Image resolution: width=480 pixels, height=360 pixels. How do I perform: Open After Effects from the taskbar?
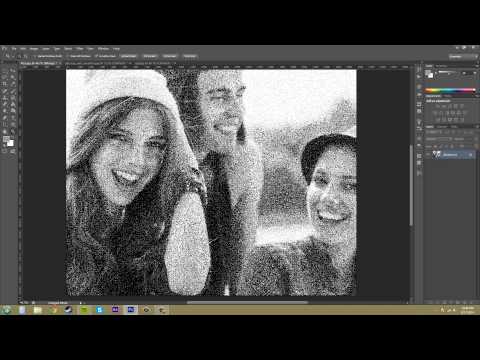coord(115,310)
